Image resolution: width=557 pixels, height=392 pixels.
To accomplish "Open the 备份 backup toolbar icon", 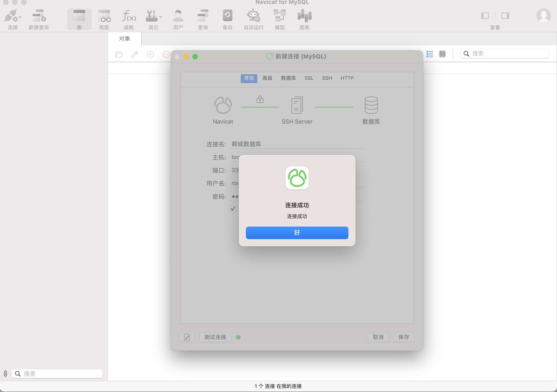I will (227, 16).
